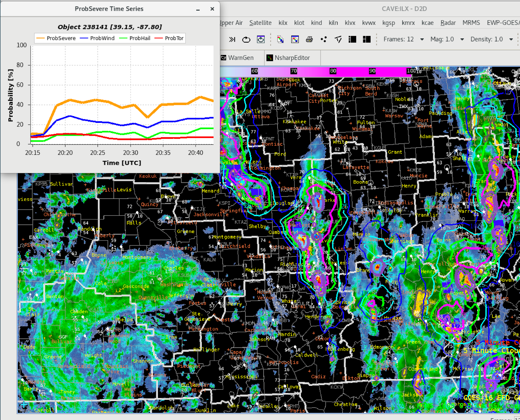The width and height of the screenshot is (520, 420).
Task: Click the Lafayette label on the map
Action: tap(356, 167)
